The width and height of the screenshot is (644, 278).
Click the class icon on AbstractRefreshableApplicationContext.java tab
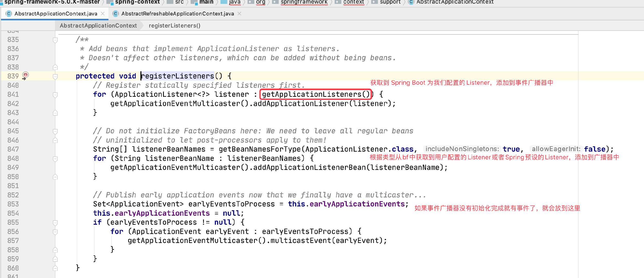[x=116, y=14]
